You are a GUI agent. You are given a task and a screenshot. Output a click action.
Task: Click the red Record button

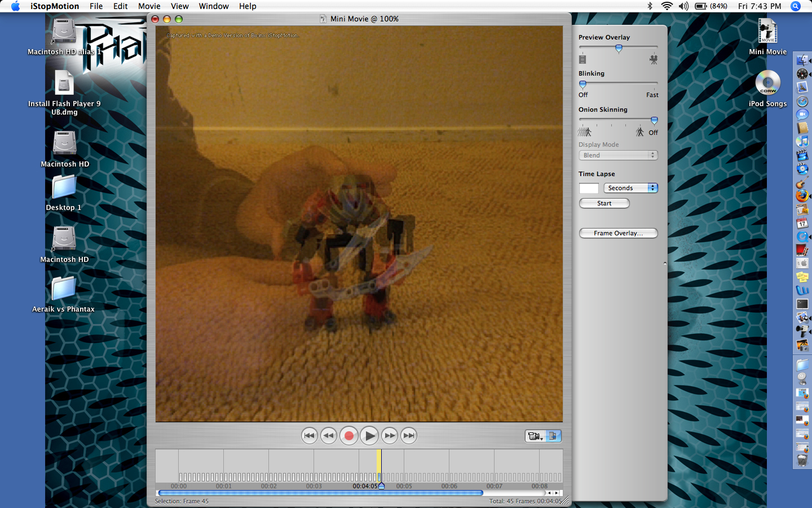pyautogui.click(x=349, y=436)
